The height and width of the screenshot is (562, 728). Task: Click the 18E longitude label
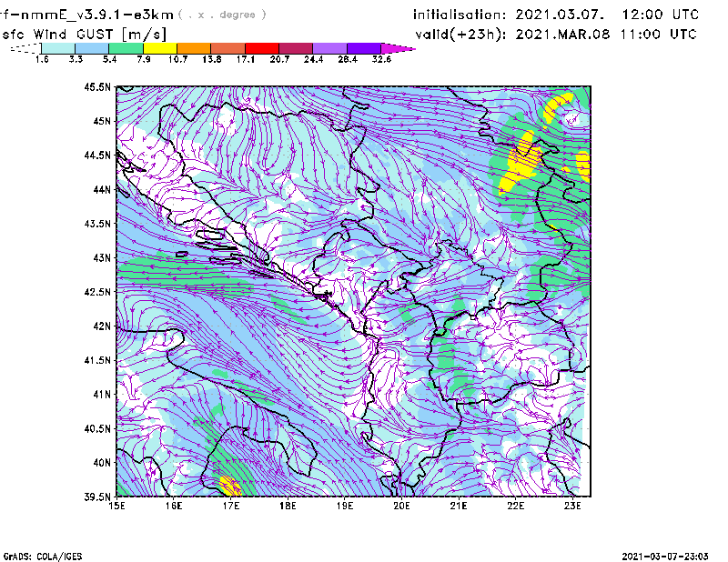288,506
